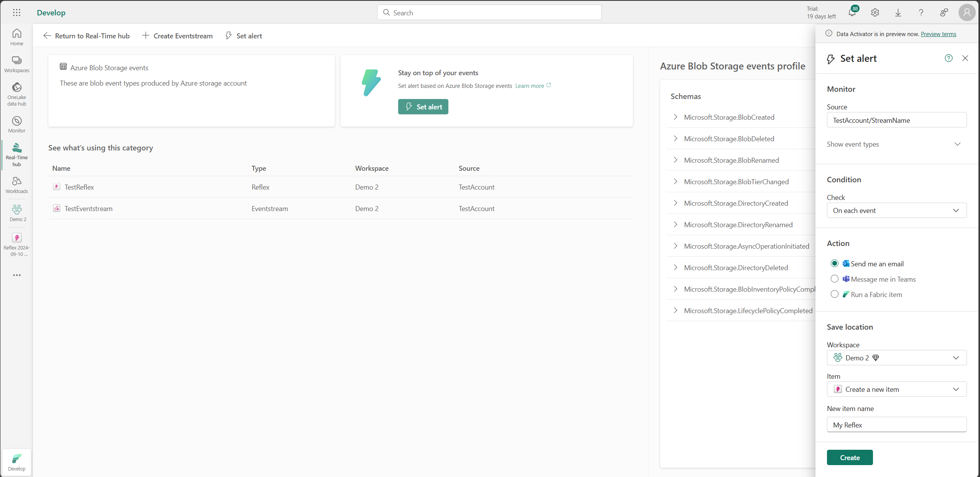Click the top Search box
980x477 pixels.
coord(489,13)
